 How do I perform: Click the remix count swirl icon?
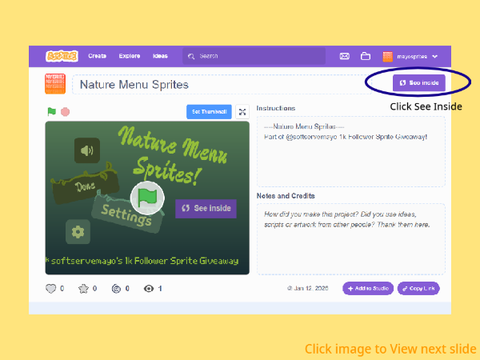point(116,288)
